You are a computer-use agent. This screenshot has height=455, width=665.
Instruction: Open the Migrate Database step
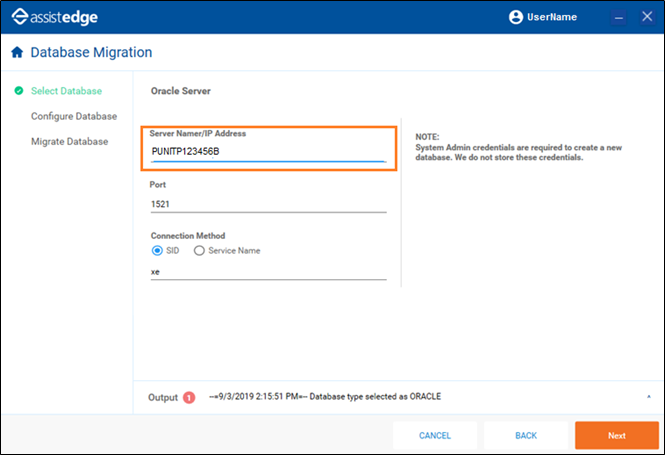(70, 141)
